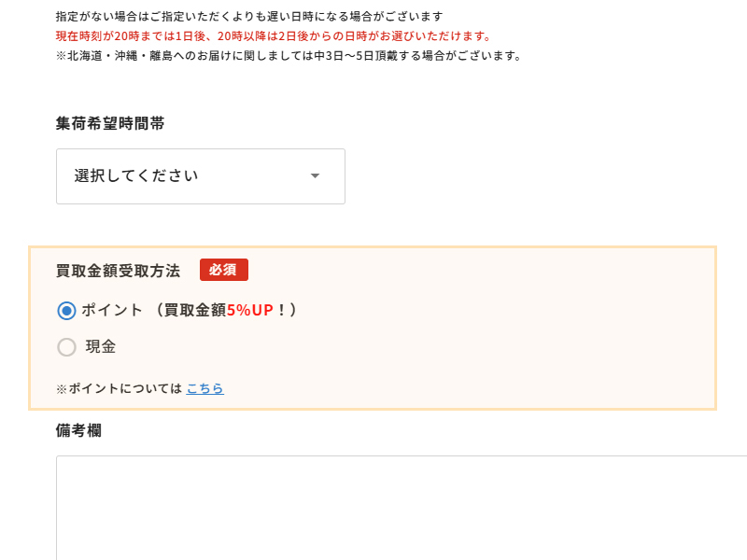Open the こちら link about points
The image size is (747, 560).
point(204,388)
